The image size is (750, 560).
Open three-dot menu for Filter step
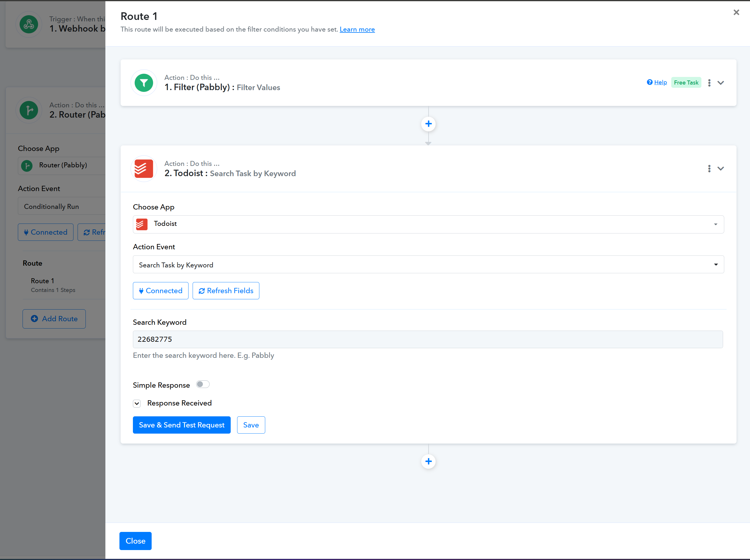[709, 83]
